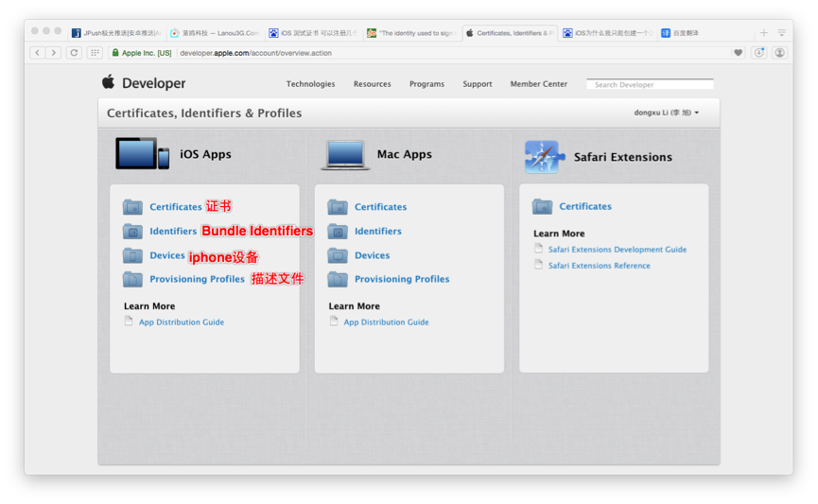818x504 pixels.
Task: Click iOS Certificates folder icon
Action: pyautogui.click(x=132, y=207)
